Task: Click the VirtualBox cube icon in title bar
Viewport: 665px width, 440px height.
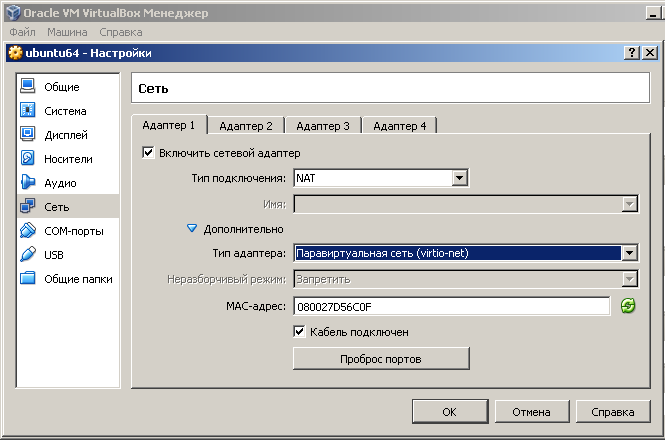Action: (x=13, y=12)
